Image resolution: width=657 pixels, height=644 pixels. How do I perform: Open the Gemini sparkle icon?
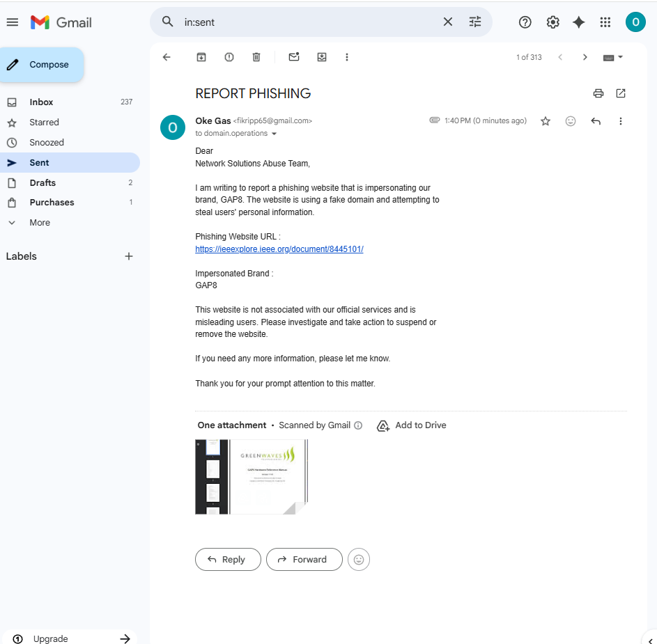579,22
